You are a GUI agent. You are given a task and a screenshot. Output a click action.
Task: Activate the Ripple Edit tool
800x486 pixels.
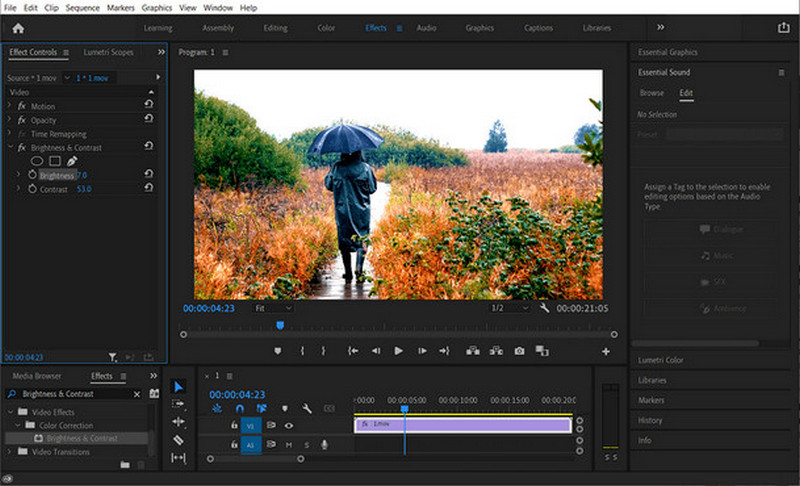[178, 421]
